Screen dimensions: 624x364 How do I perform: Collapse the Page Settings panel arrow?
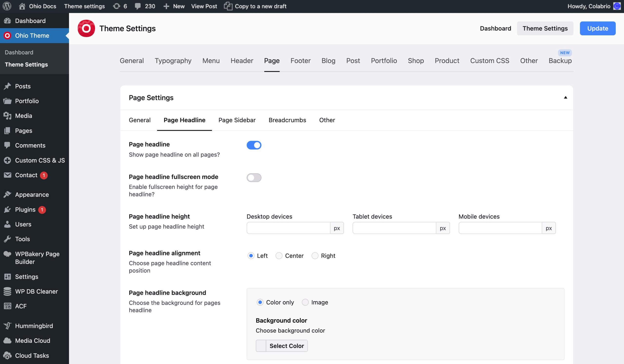click(x=565, y=97)
